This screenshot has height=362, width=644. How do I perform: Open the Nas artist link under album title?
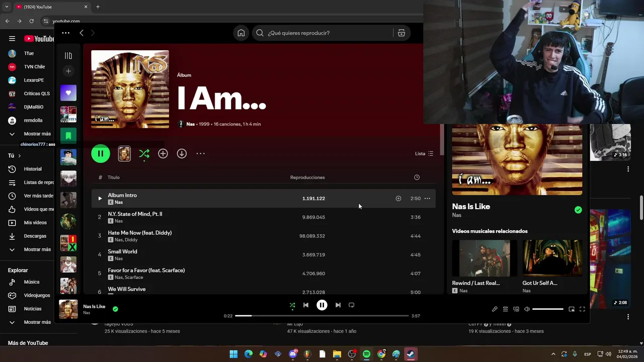point(190,124)
